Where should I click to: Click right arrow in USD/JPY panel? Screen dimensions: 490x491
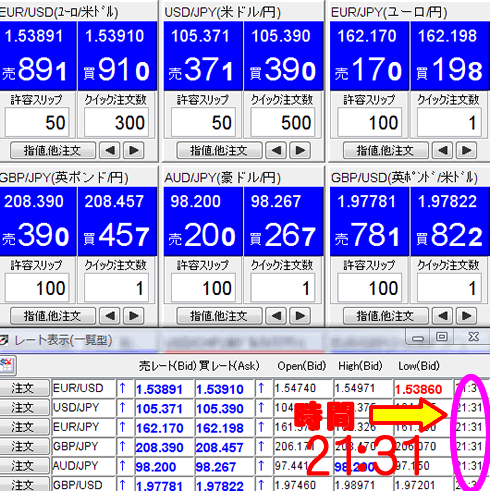(300, 150)
